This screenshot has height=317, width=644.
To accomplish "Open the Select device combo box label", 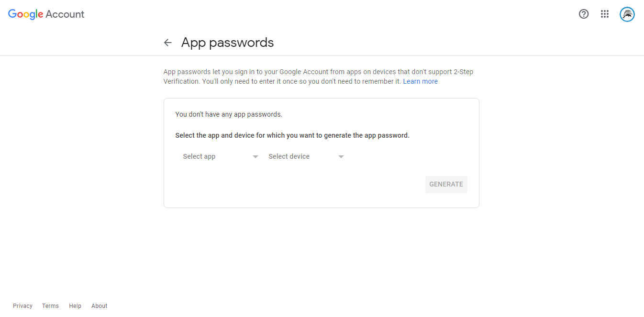I will (289, 156).
